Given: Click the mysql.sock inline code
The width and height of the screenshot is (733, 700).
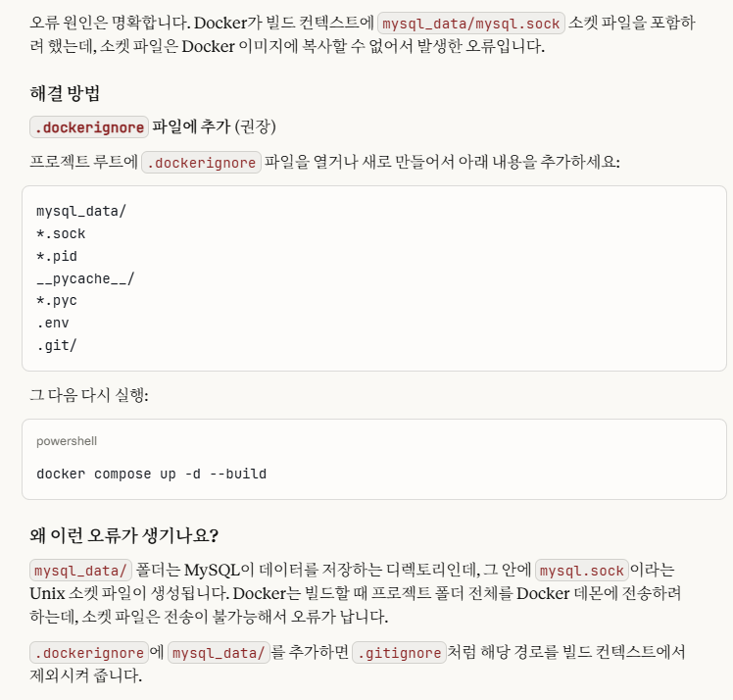Looking at the screenshot, I should point(581,571).
